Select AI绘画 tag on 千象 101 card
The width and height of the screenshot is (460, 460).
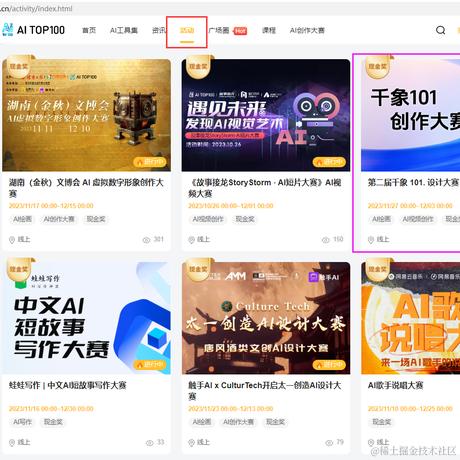381,219
